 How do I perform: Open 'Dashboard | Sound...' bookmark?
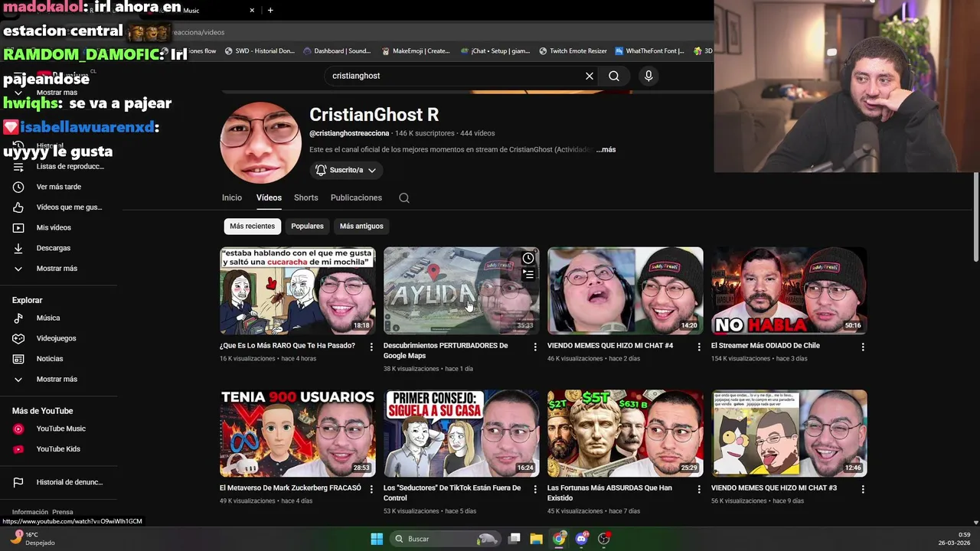click(x=337, y=51)
